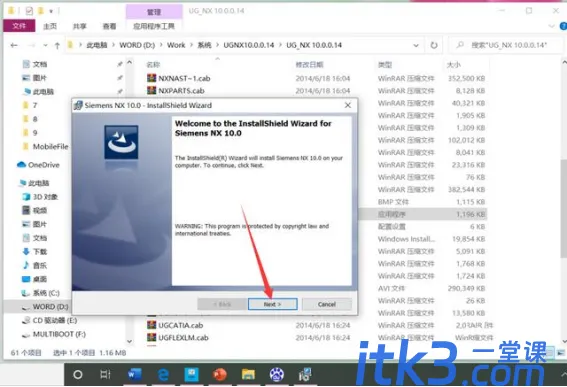Select the UGCATIA.cab file
This screenshot has height=387, width=567.
[x=180, y=325]
